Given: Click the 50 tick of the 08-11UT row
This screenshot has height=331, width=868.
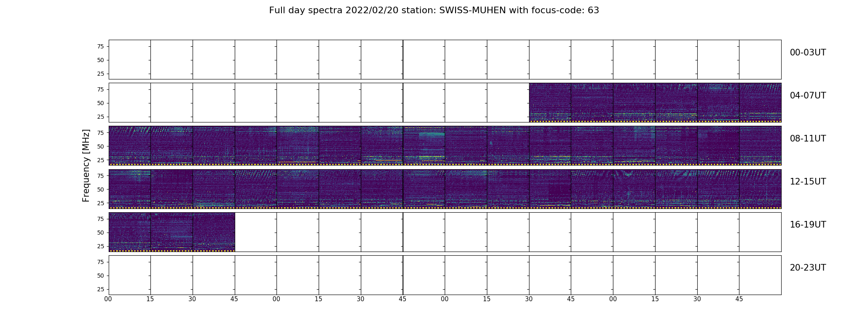Looking at the screenshot, I should [100, 146].
